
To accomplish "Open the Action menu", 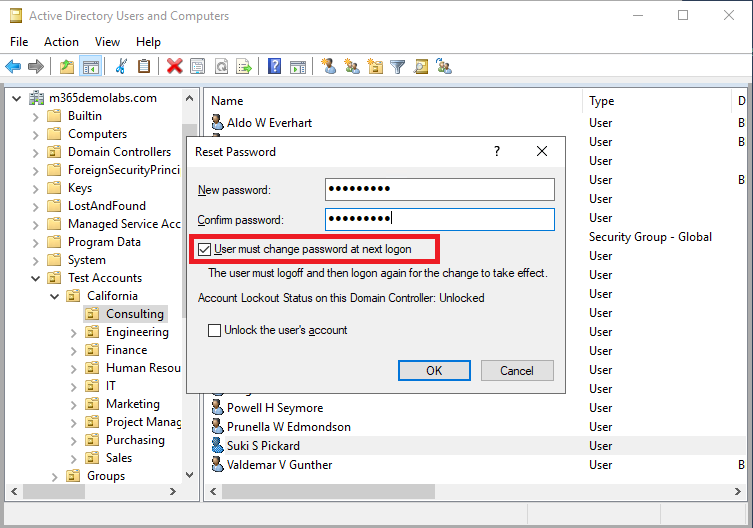I will point(61,42).
